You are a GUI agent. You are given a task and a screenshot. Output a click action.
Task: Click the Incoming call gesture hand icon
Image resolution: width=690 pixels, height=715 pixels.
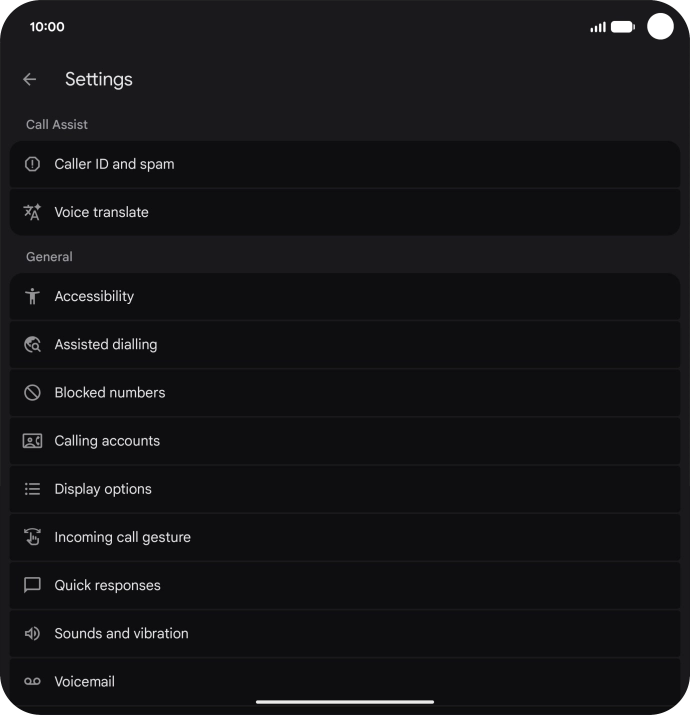coord(32,537)
